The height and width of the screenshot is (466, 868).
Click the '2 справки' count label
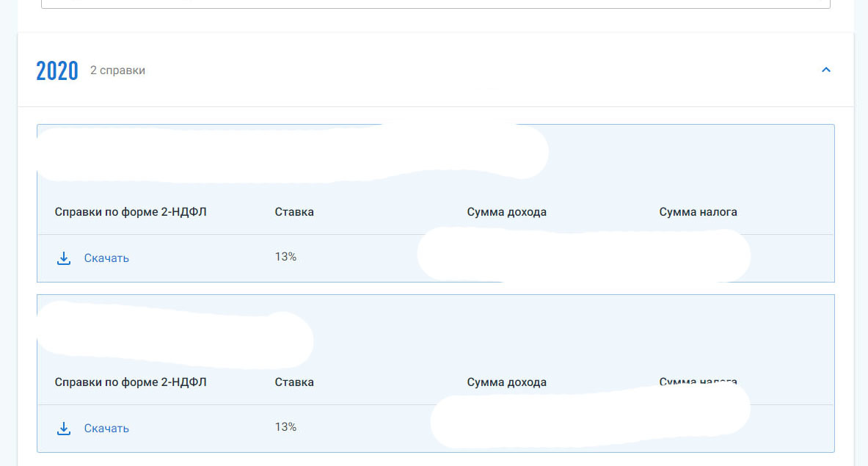117,70
